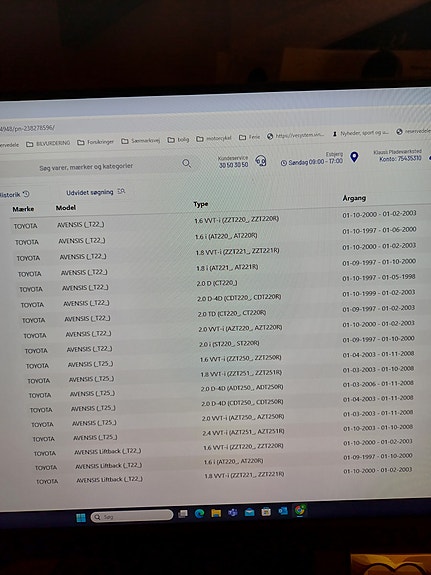431x575 pixels.
Task: Open File Explorer from taskbar
Action: pyautogui.click(x=216, y=513)
